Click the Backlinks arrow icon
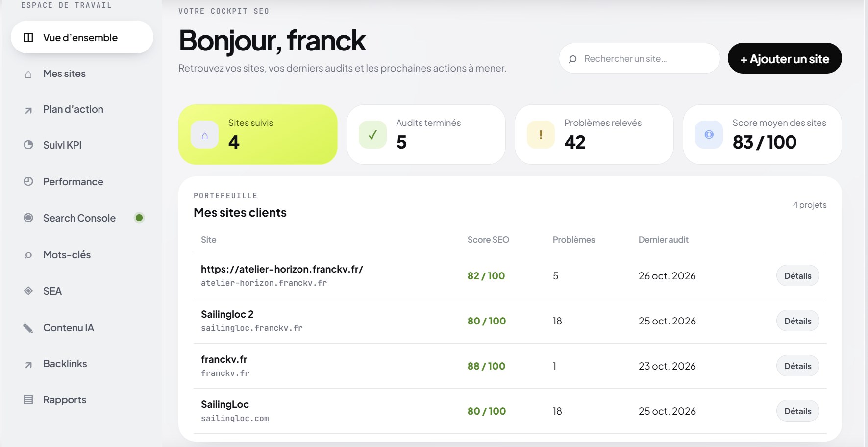 [28, 365]
